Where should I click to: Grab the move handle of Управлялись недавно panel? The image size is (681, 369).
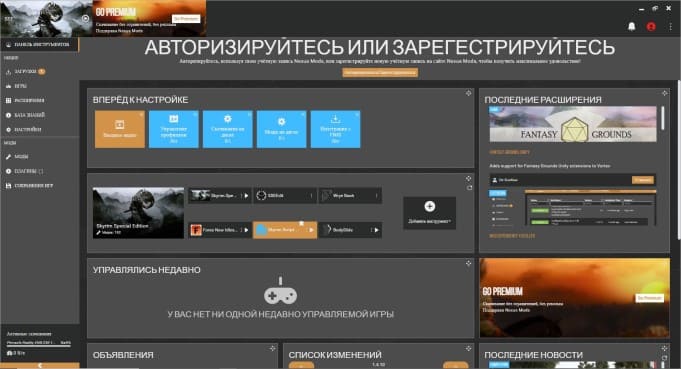(x=469, y=264)
